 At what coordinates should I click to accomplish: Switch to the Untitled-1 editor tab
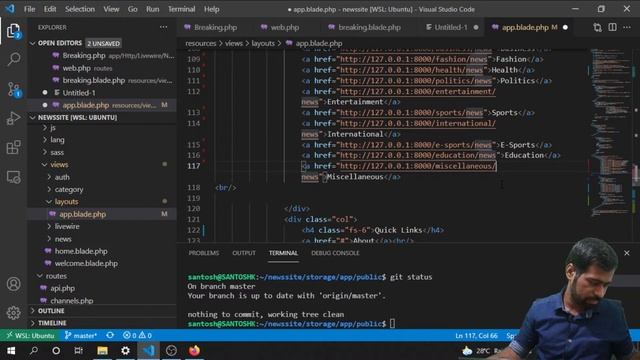(x=451, y=27)
